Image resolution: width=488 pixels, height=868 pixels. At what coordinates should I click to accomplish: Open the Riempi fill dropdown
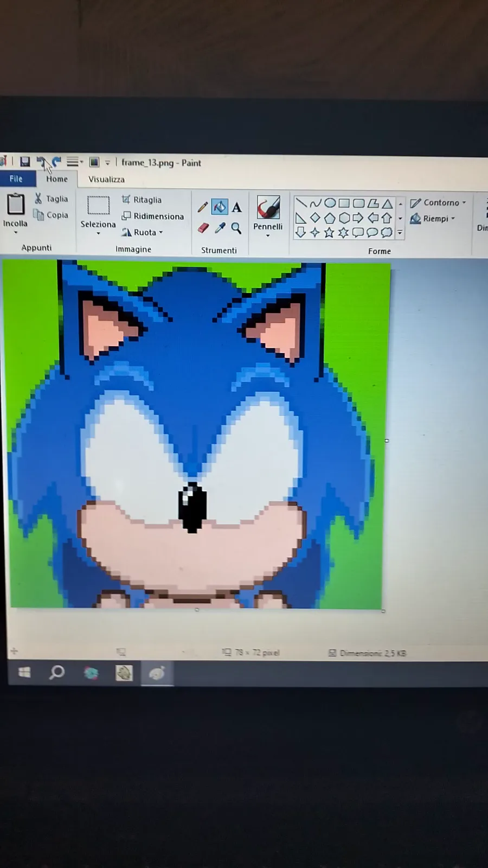433,219
